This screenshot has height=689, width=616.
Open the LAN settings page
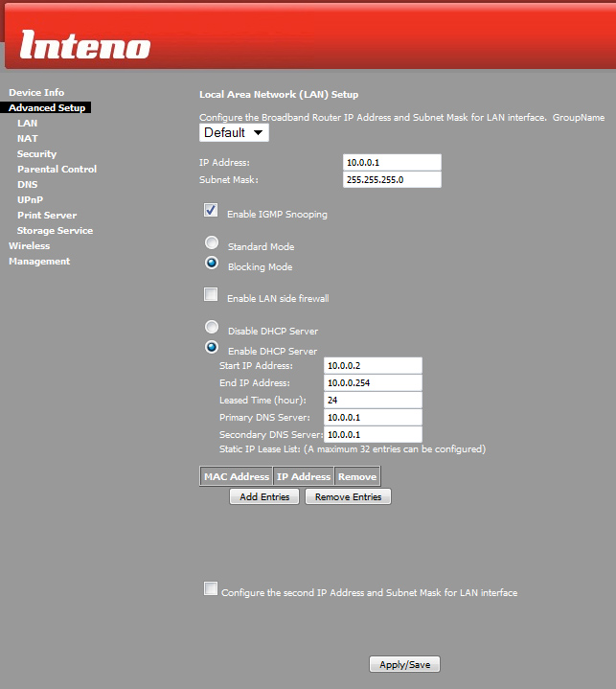(27, 123)
